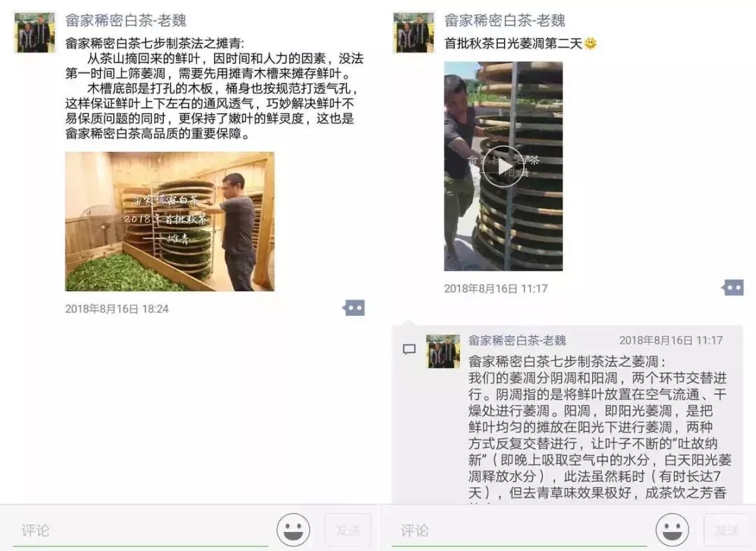This screenshot has width=756, height=551.
Task: Open comment menu icon on left post
Action: tap(354, 307)
